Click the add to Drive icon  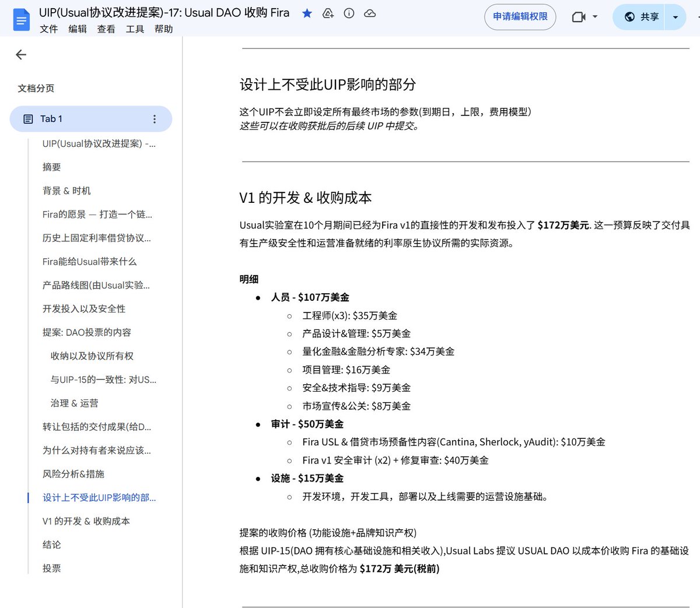[x=328, y=13]
